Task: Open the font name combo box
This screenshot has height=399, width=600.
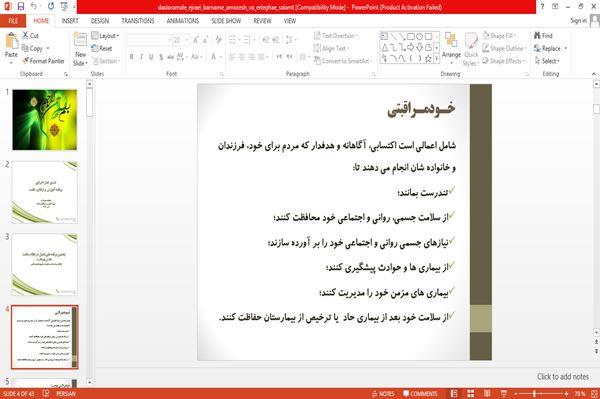Action: coord(149,40)
